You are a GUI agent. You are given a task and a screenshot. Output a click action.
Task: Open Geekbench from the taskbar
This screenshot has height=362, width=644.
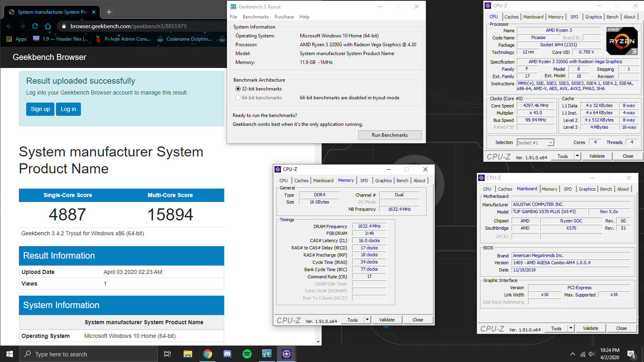267,354
